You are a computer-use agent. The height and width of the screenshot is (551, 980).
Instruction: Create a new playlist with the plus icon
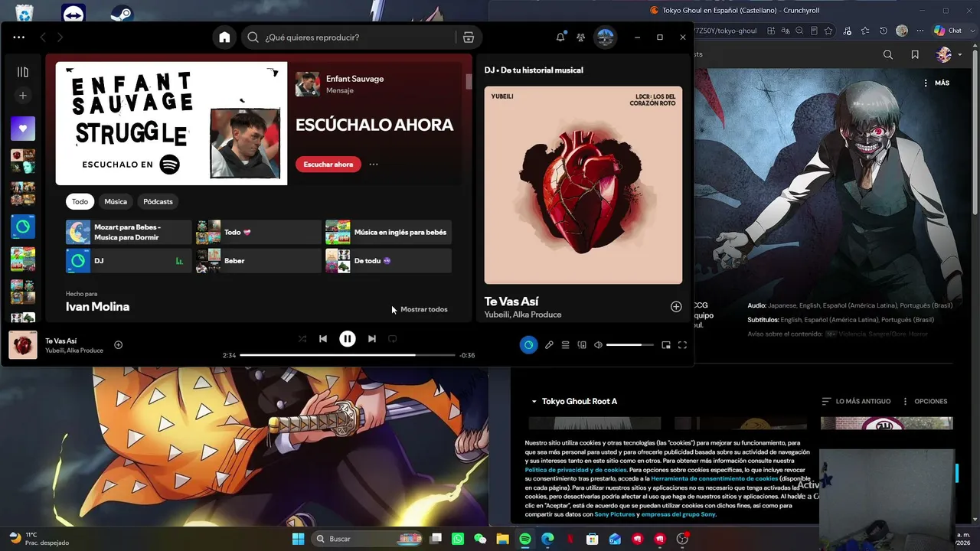[x=23, y=96]
